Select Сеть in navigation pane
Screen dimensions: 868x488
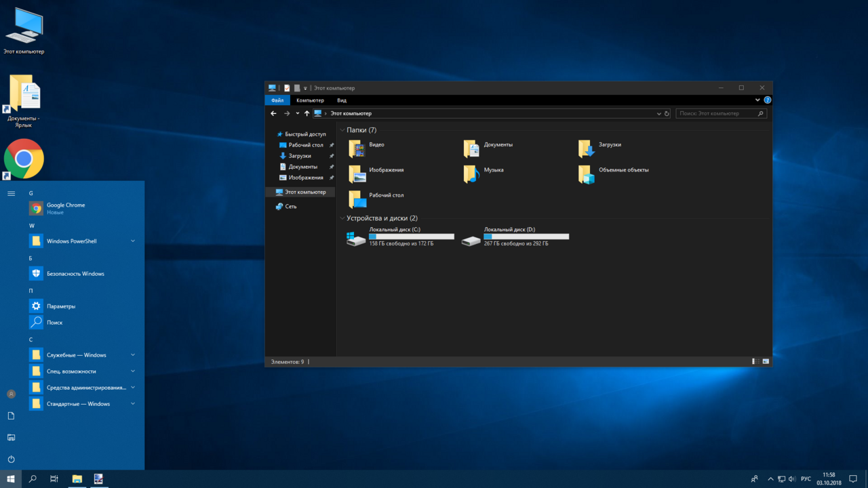(x=286, y=207)
